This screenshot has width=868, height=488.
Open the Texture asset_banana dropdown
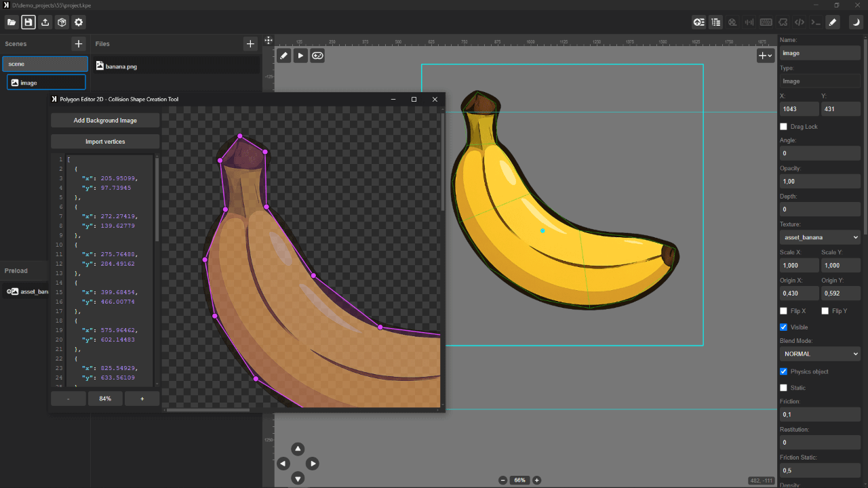[820, 237]
